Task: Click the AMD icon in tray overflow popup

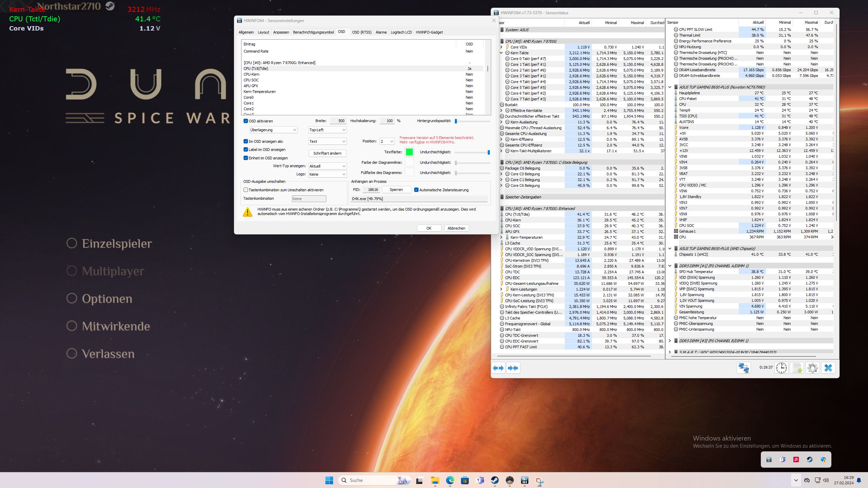Action: (x=796, y=460)
